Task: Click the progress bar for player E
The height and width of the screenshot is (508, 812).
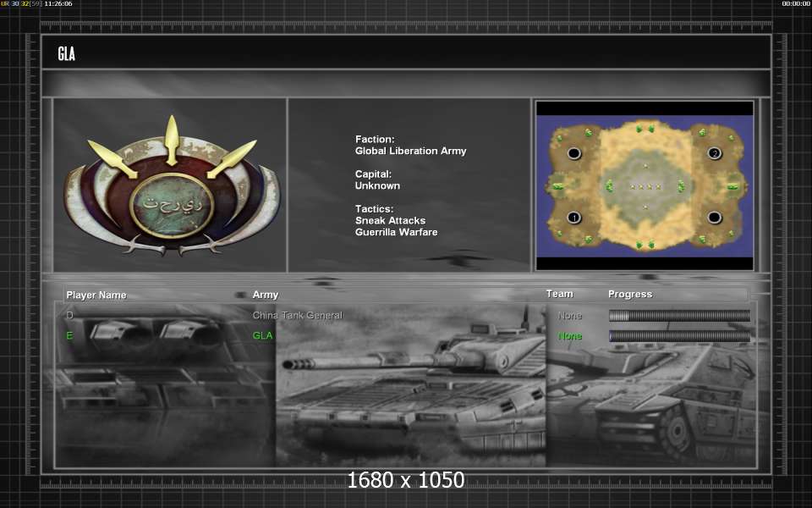Action: 679,336
